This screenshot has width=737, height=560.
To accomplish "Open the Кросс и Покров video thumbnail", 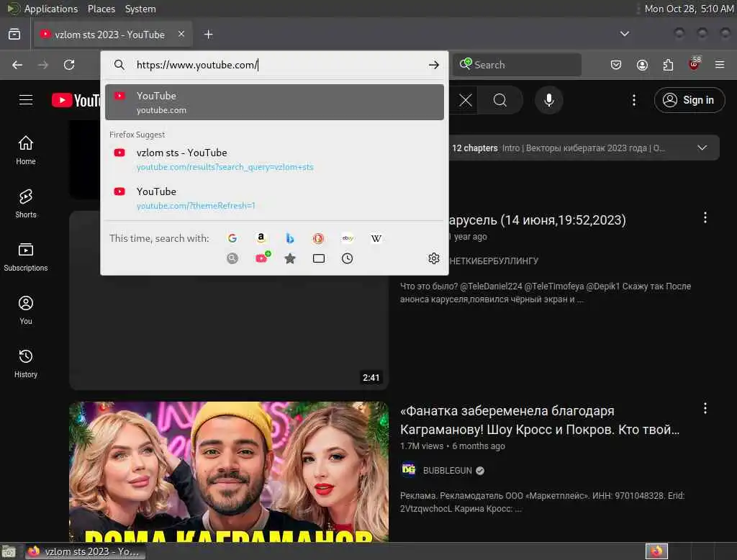I will pyautogui.click(x=229, y=471).
